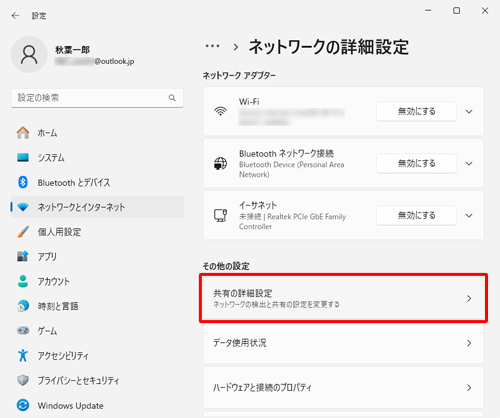500x418 pixels.
Task: Click the ネットワークの詳細設定 page title
Action: coord(329,47)
